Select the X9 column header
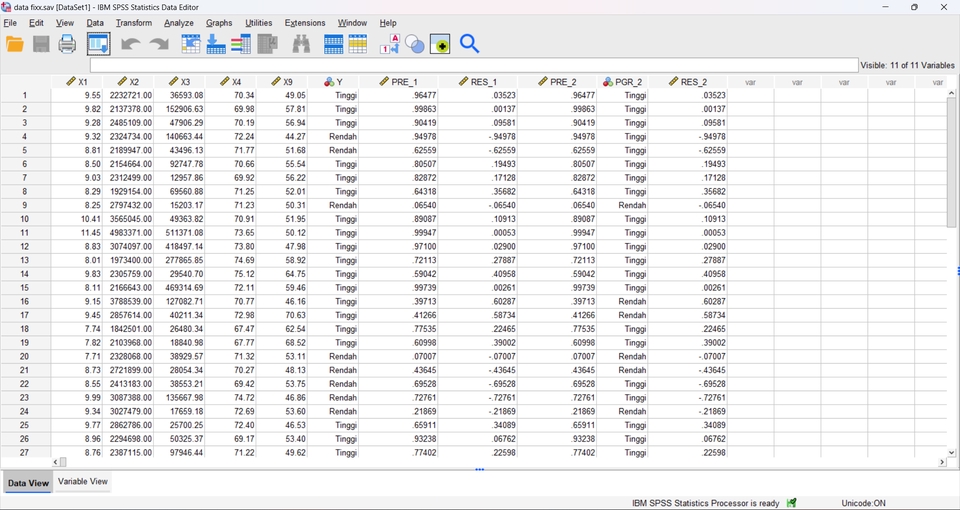This screenshot has width=960, height=510. tap(282, 81)
